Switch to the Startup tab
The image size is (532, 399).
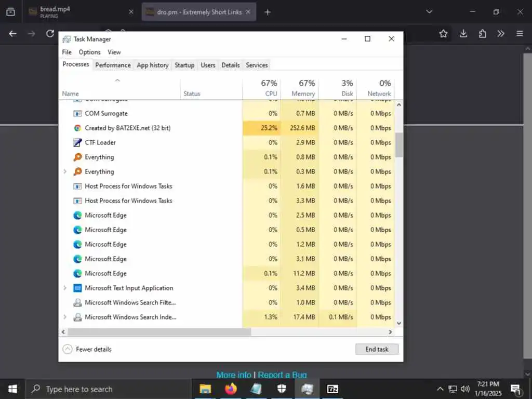[184, 65]
